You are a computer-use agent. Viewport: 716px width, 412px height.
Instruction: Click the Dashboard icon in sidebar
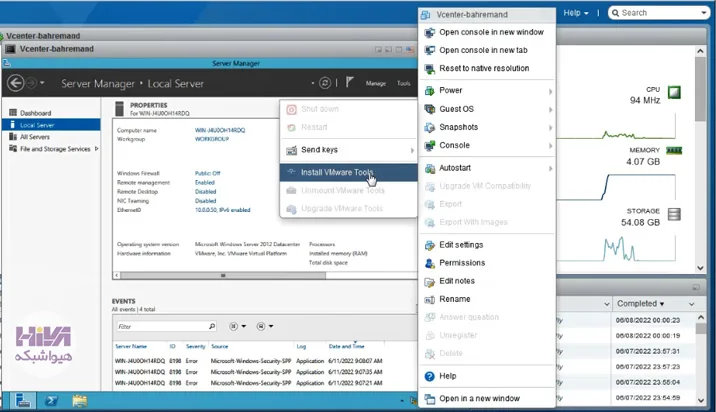[x=13, y=112]
